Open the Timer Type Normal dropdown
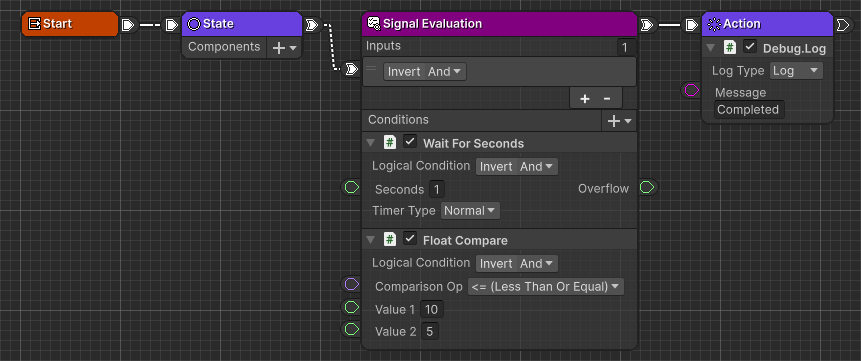Image resolution: width=861 pixels, height=361 pixels. tap(470, 211)
